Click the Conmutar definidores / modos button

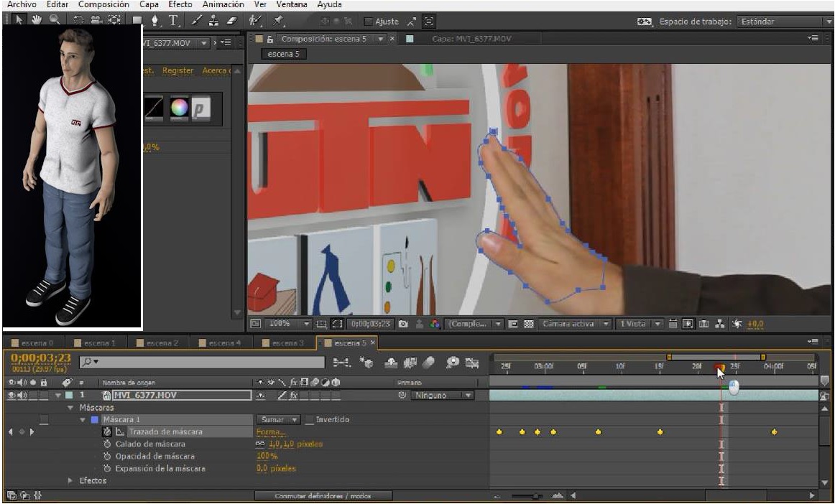(323, 496)
